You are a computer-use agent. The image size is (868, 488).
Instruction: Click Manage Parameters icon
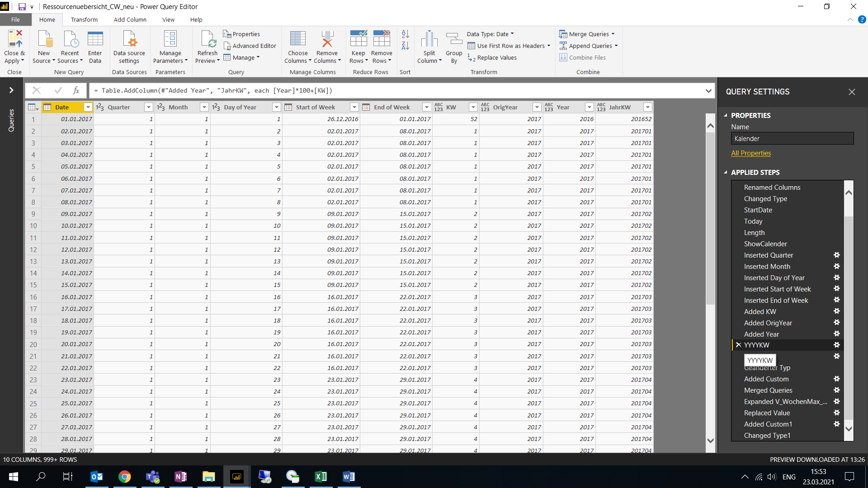[170, 39]
